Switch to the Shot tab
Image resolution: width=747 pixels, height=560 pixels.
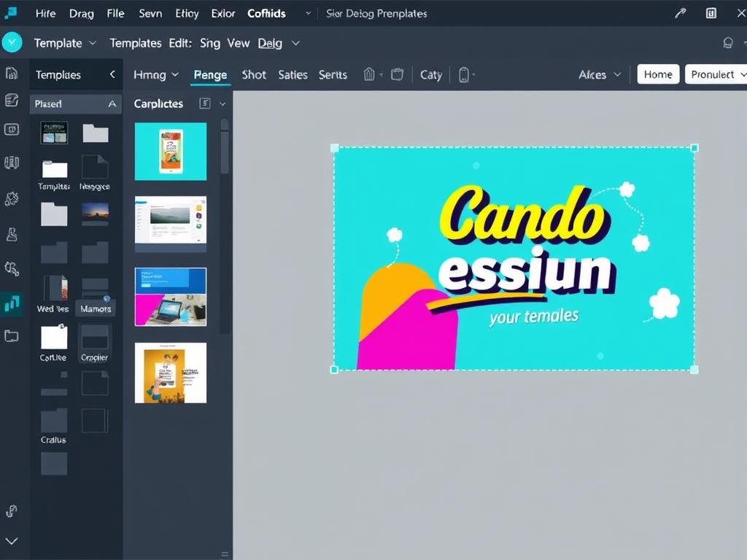pyautogui.click(x=253, y=75)
